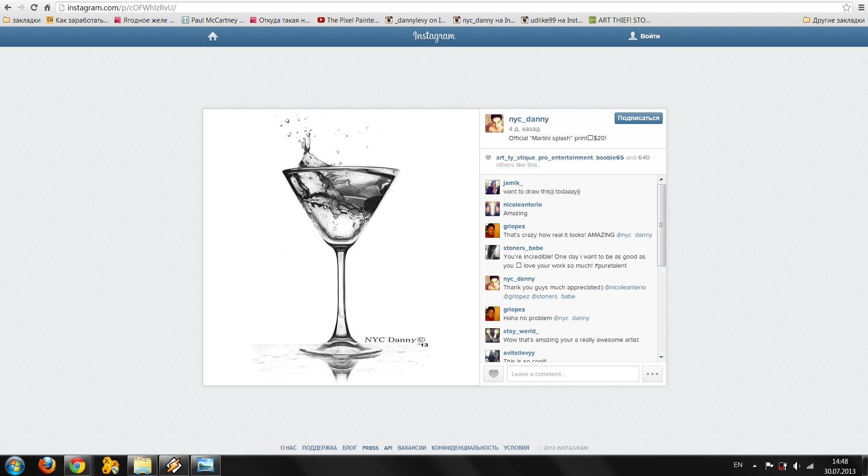Screen dimensions: 868x476
Task: Switch to Chrome in the taskbar
Action: [77, 465]
